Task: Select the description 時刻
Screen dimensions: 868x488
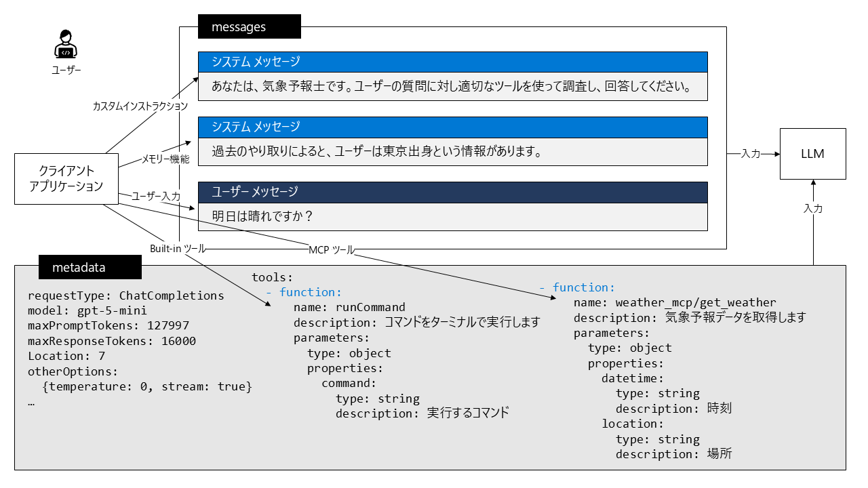Action: point(674,409)
